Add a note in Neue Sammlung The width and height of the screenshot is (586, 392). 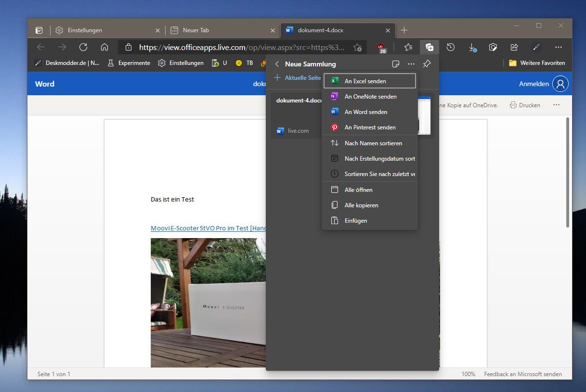[395, 64]
